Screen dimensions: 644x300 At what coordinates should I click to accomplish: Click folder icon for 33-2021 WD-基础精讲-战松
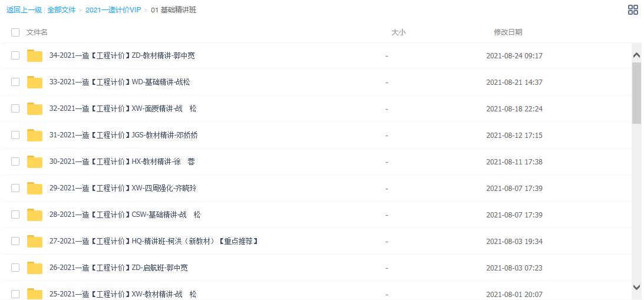(35, 83)
